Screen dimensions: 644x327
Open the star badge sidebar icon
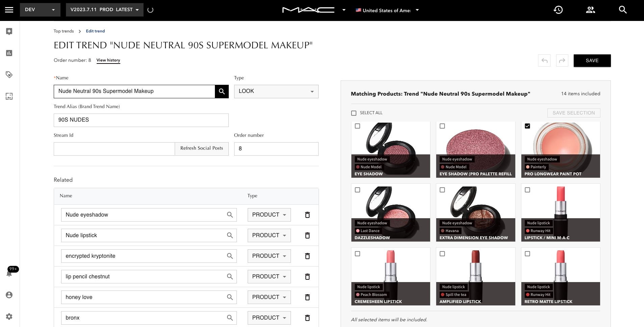tap(9, 31)
